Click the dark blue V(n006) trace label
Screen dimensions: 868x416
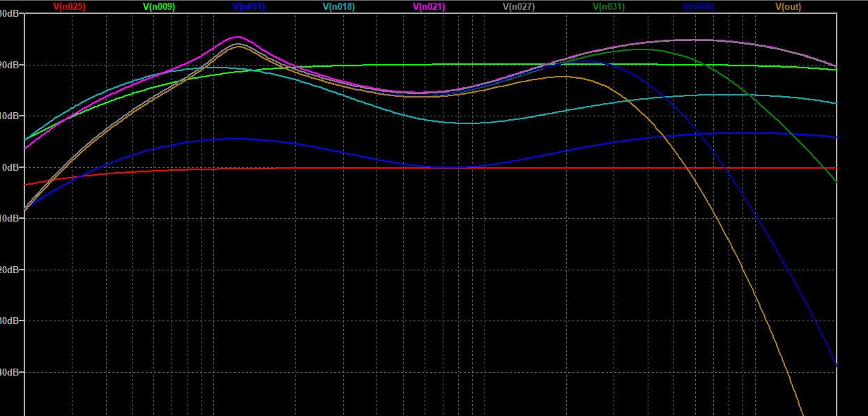click(x=699, y=6)
